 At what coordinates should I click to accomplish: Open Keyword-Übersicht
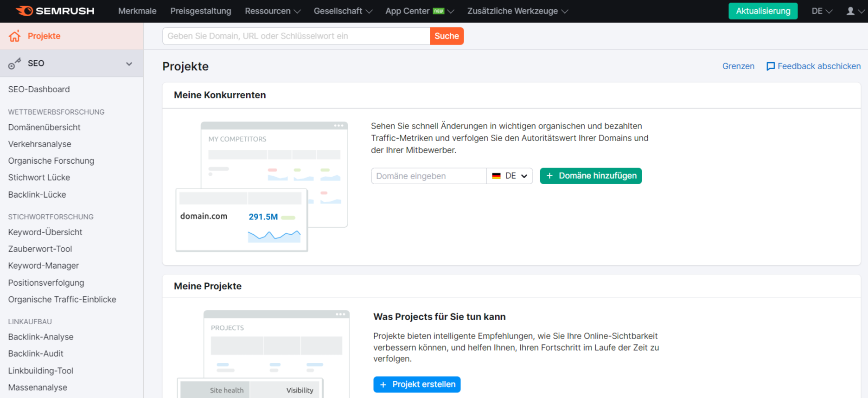pos(45,232)
